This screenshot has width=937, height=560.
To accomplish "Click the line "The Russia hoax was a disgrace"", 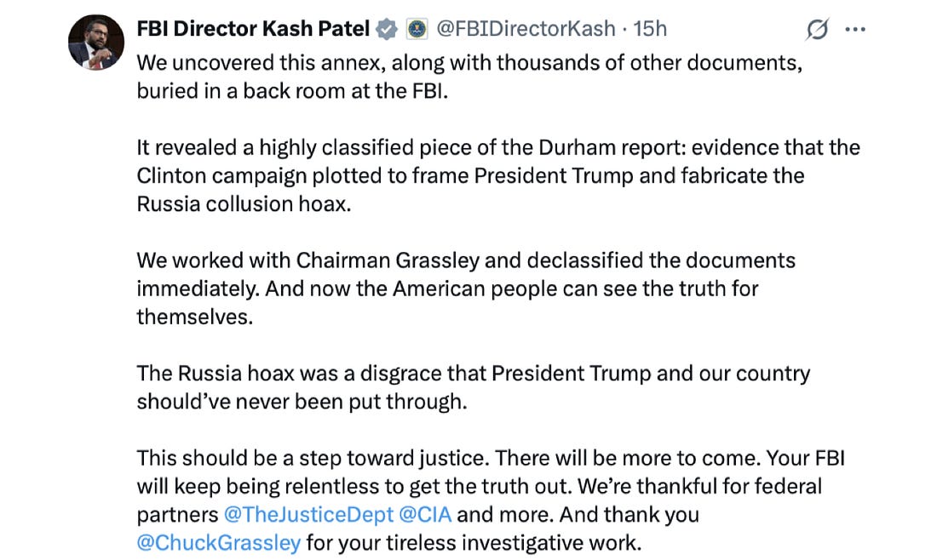I will 473,373.
